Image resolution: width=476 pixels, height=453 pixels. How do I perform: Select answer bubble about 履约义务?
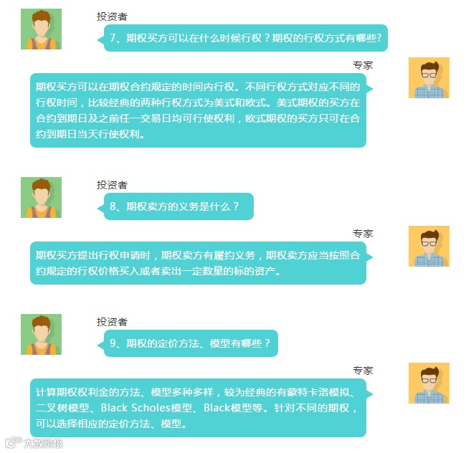point(201,263)
